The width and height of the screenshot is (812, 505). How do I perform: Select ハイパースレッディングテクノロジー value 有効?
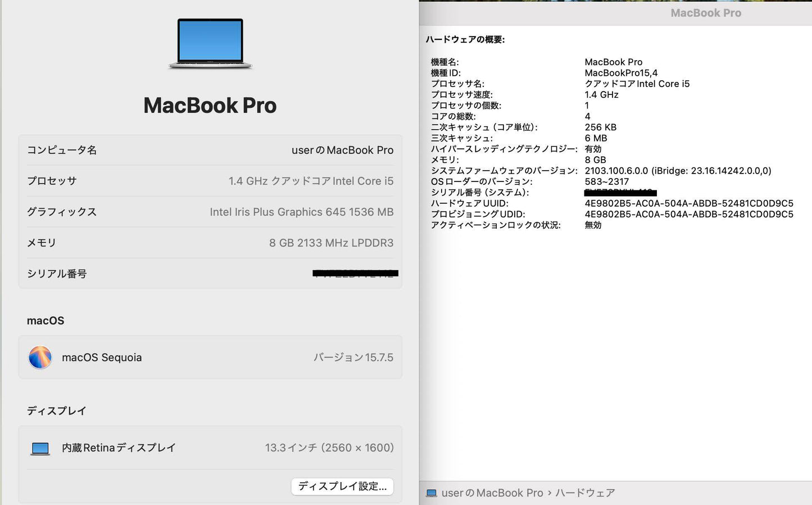pos(593,149)
